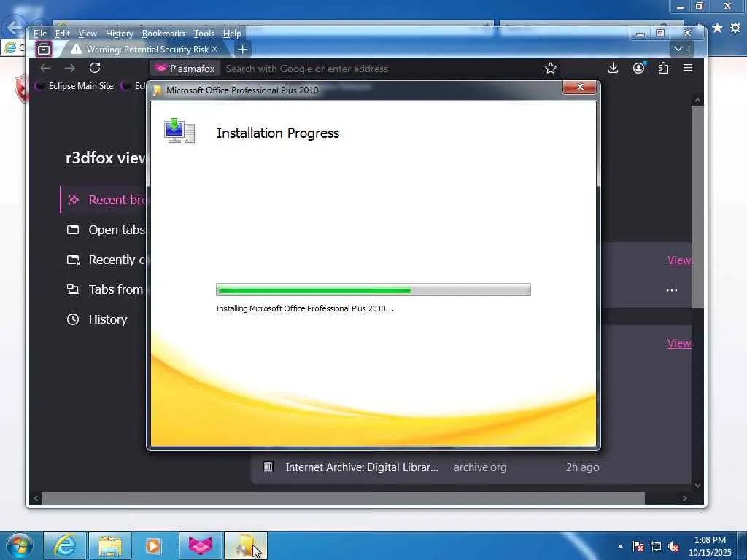The image size is (747, 560).
Task: Click the 2h ago timestamp
Action: pos(582,467)
